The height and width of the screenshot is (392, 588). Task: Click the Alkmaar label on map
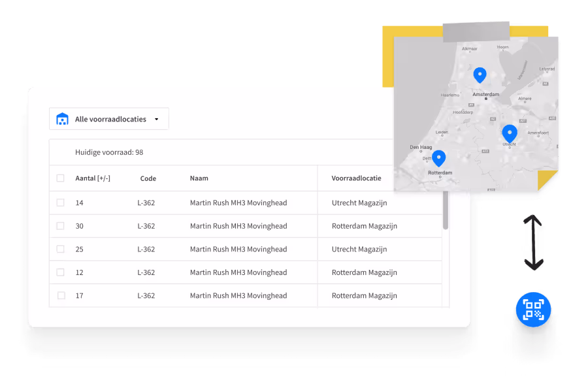[470, 49]
